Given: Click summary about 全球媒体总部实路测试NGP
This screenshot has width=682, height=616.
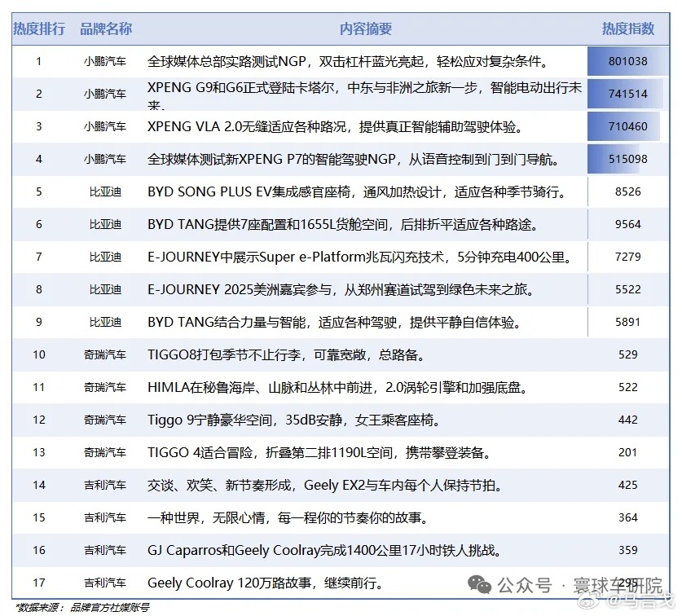Looking at the screenshot, I should 348,61.
